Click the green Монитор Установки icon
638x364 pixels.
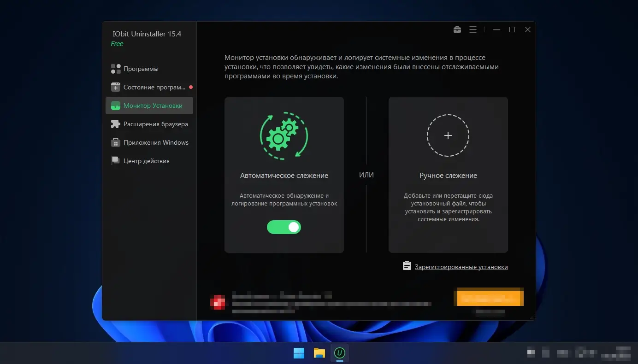[x=116, y=106]
